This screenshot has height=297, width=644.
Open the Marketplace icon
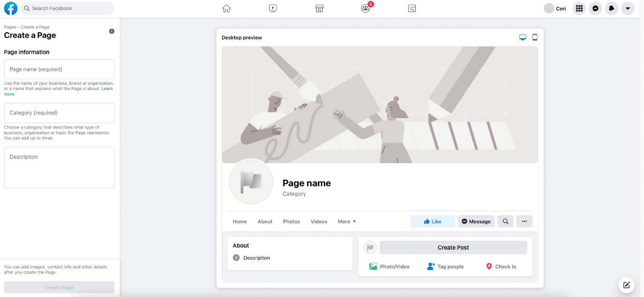point(319,8)
